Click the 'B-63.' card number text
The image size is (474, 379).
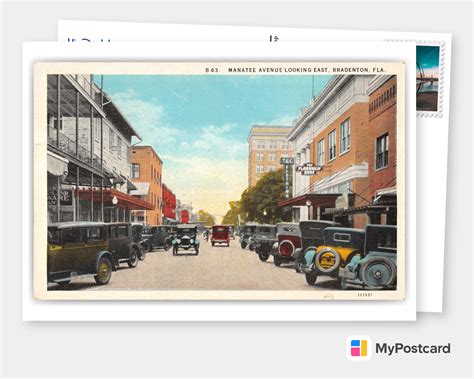tap(212, 70)
